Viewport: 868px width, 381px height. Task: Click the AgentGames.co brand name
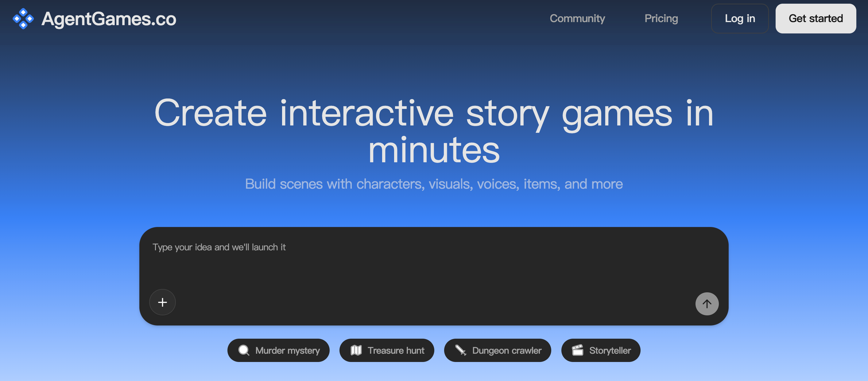(109, 19)
